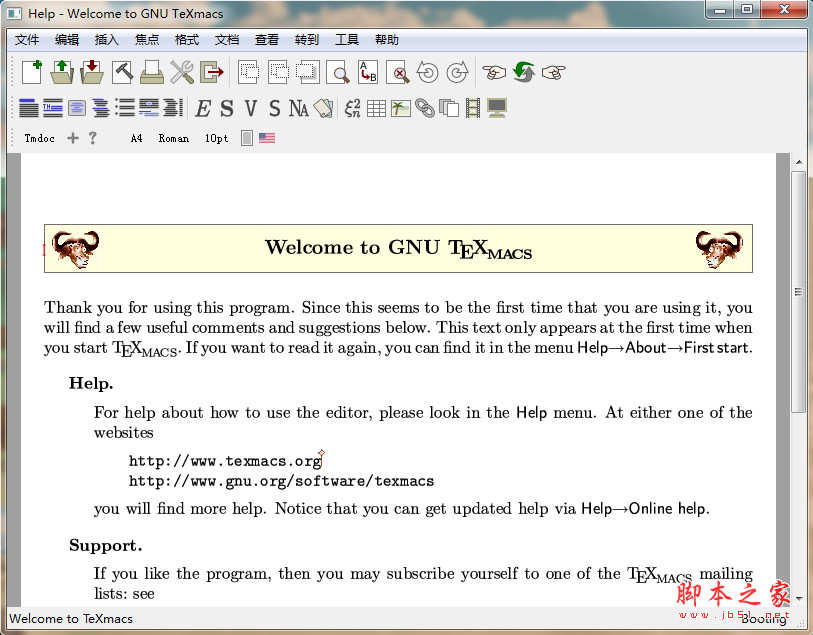Undo with the counter-clockwise arrow icon
813x635 pixels.
(x=428, y=72)
